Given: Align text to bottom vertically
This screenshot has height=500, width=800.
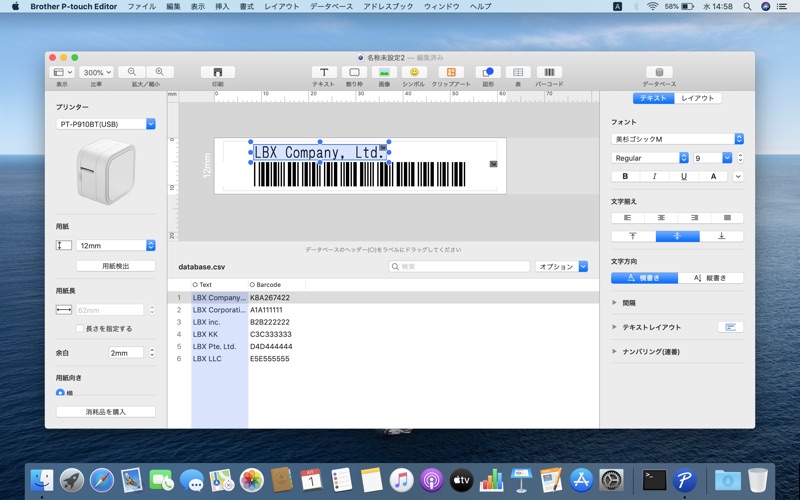Looking at the screenshot, I should pos(721,236).
